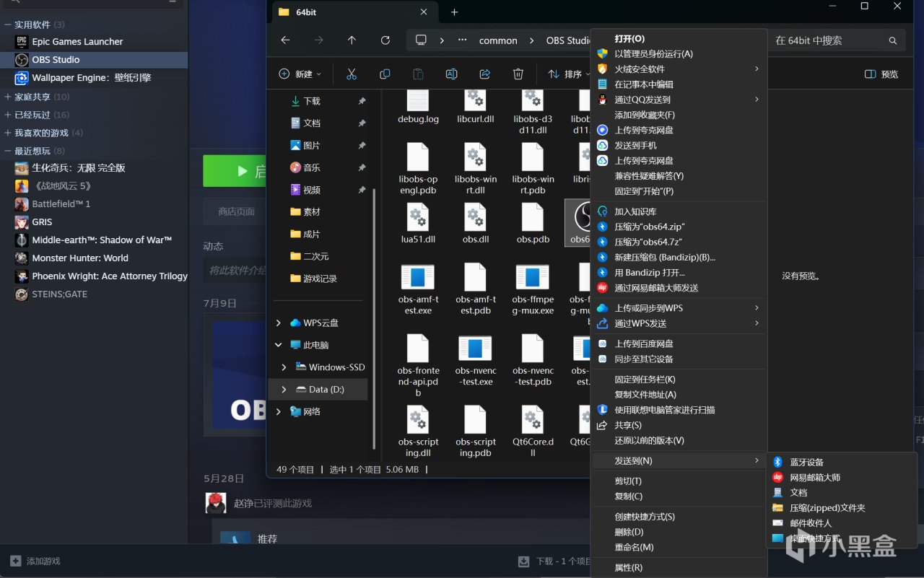The width and height of the screenshot is (924, 578).
Task: Click the Copy icon in Explorer toolbar
Action: [385, 74]
